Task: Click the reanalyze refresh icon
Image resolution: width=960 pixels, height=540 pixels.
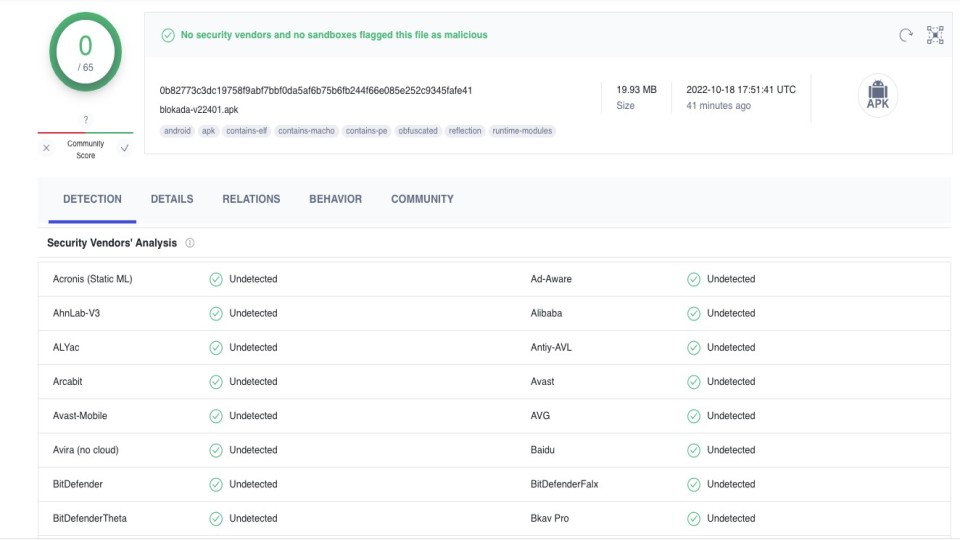Action: (906, 35)
